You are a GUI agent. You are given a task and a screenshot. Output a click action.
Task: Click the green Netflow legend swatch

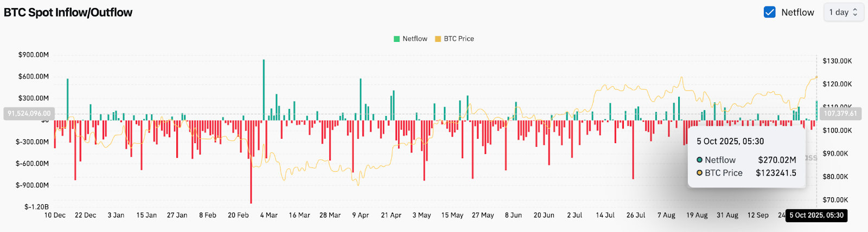point(397,39)
